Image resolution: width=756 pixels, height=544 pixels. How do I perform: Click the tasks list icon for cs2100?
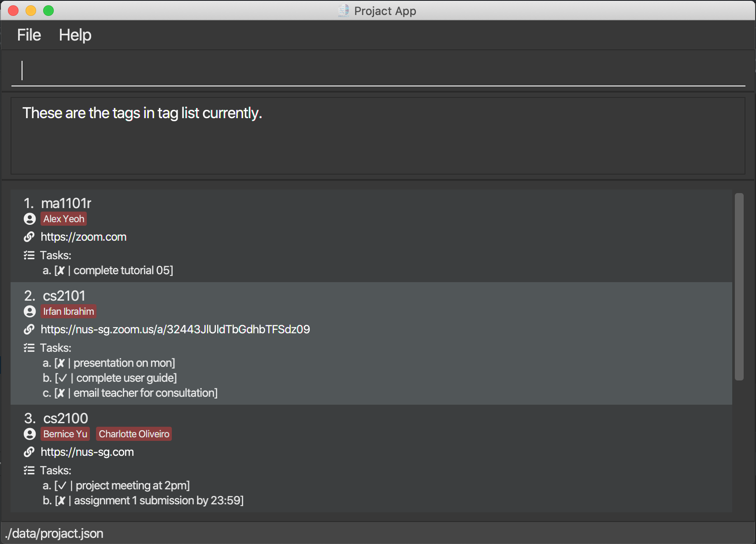[x=29, y=470]
